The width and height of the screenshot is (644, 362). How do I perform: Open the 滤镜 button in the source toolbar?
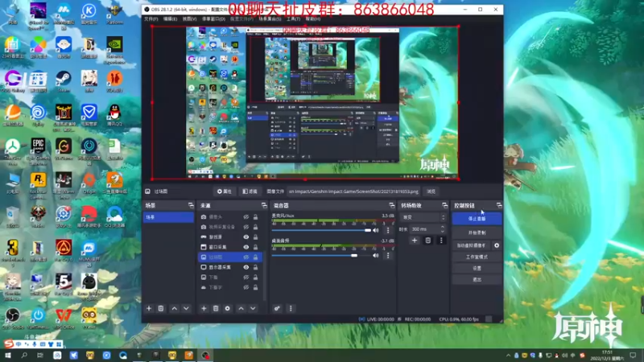tap(250, 191)
